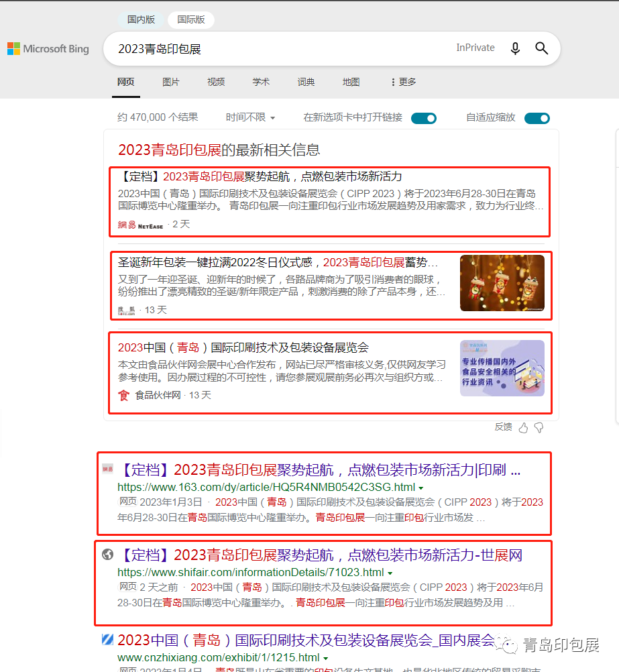
Task: Switch to the 学术 tab
Action: (x=261, y=82)
